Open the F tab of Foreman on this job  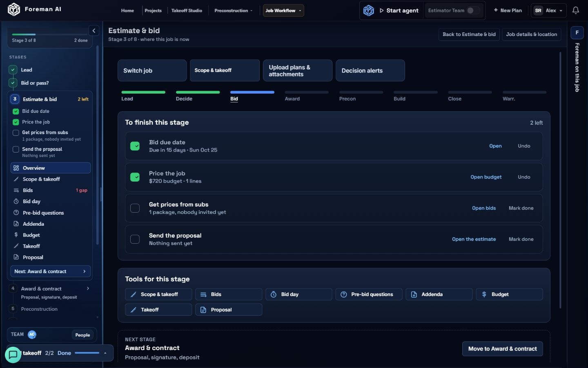point(577,33)
